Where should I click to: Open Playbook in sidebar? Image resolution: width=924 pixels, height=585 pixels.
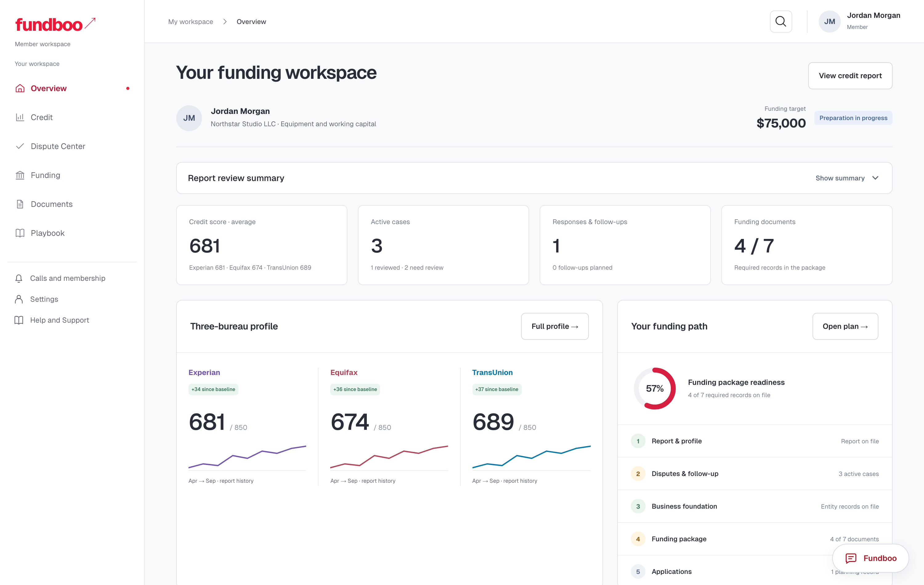[72, 233]
